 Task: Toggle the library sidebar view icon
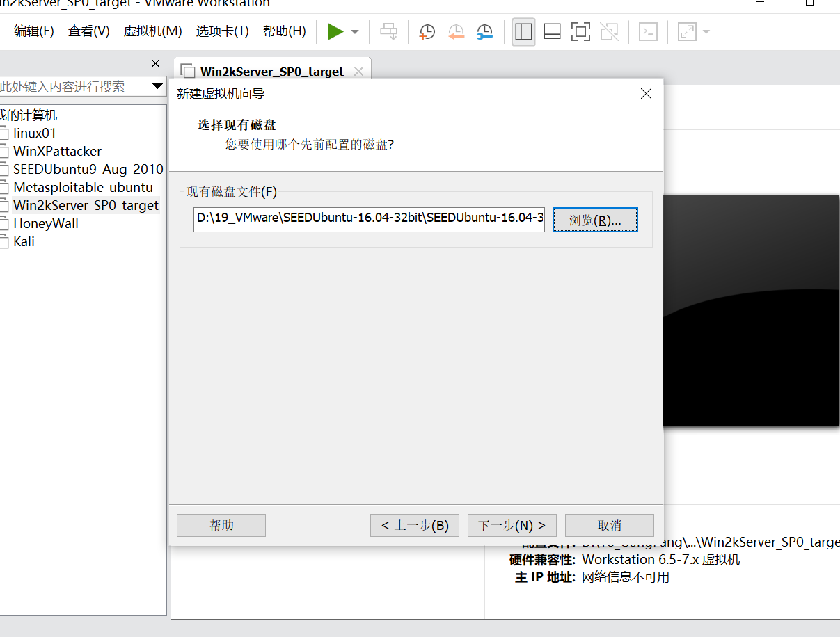[x=523, y=32]
